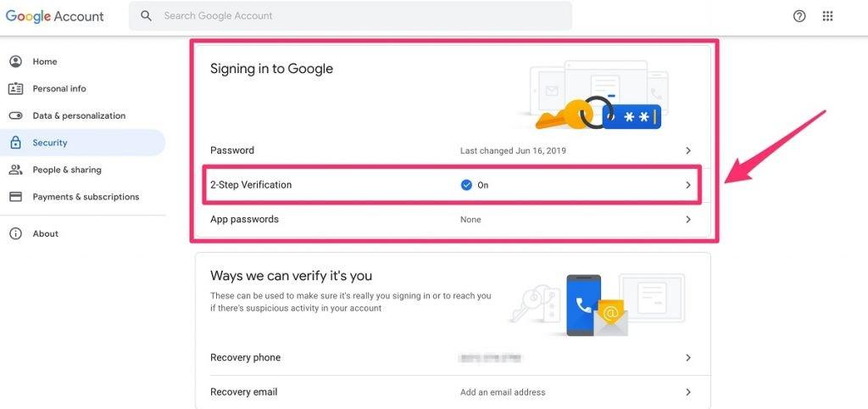Click the Payments & subscriptions card icon
The image size is (868, 409).
15,197
